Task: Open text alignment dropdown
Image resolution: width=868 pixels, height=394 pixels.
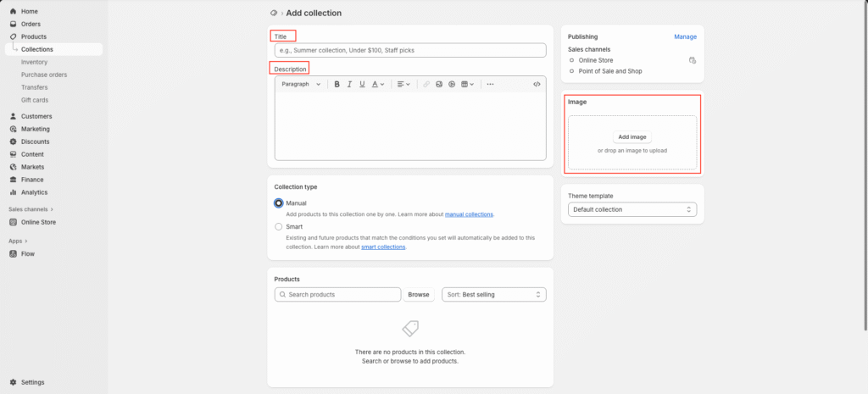Action: tap(403, 84)
